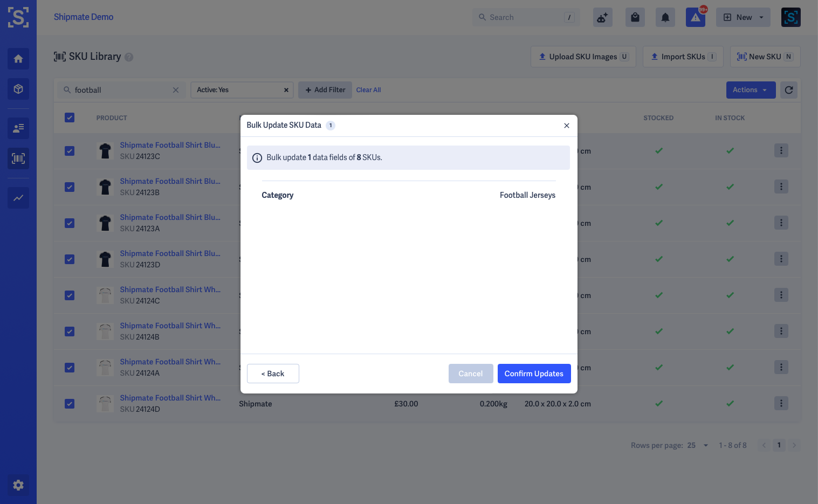818x504 pixels.
Task: Click the PRODUCT column header
Action: [112, 118]
